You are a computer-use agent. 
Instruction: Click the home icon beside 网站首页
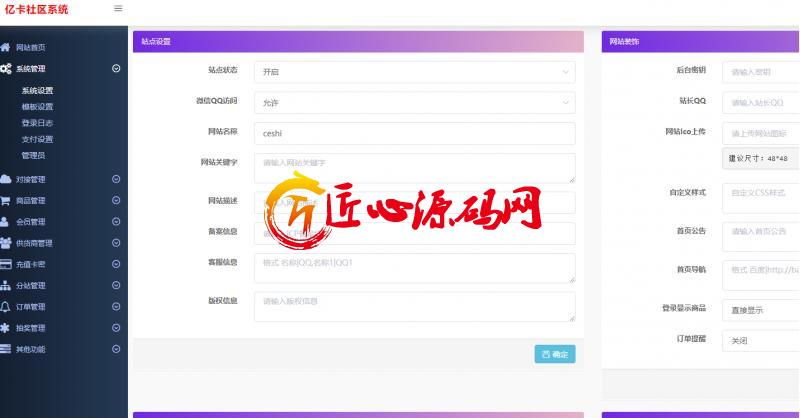coord(5,47)
